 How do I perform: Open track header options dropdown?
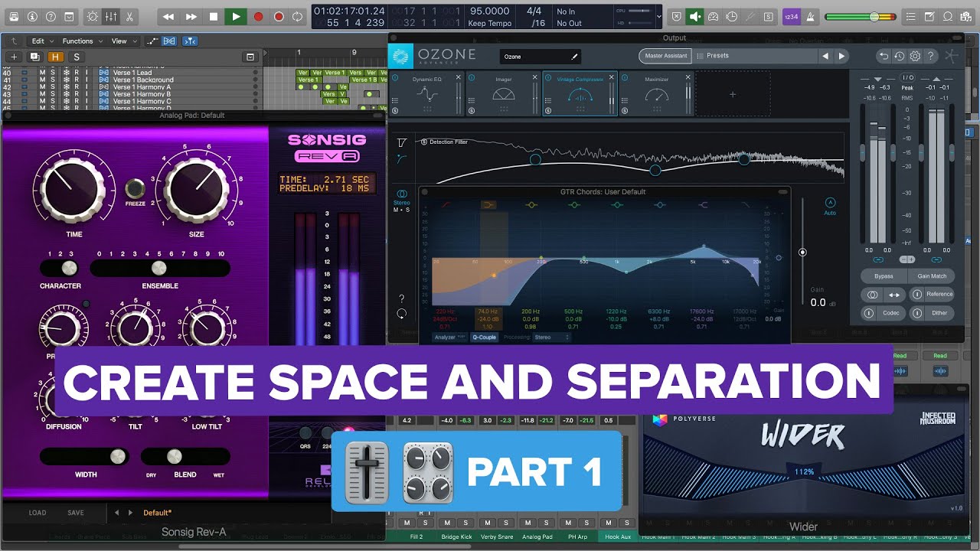click(250, 57)
